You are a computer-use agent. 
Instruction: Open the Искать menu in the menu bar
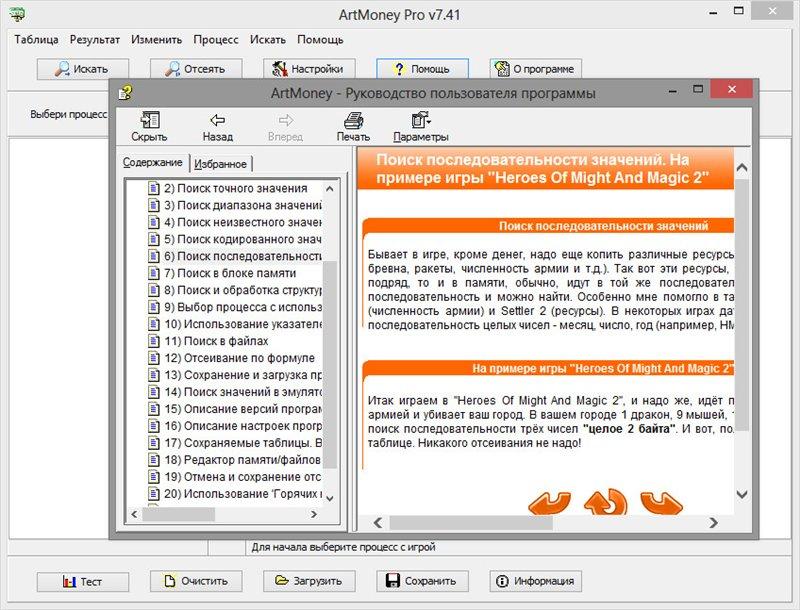(267, 40)
